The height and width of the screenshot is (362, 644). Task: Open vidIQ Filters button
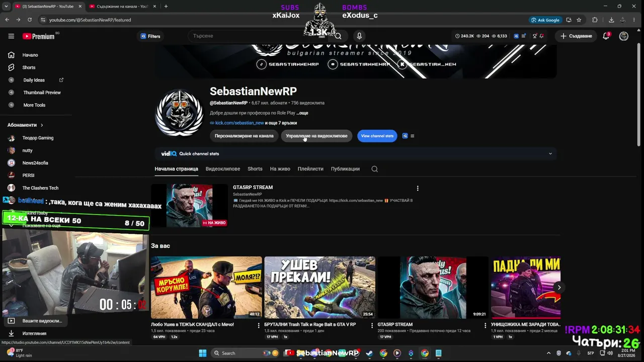150,36
